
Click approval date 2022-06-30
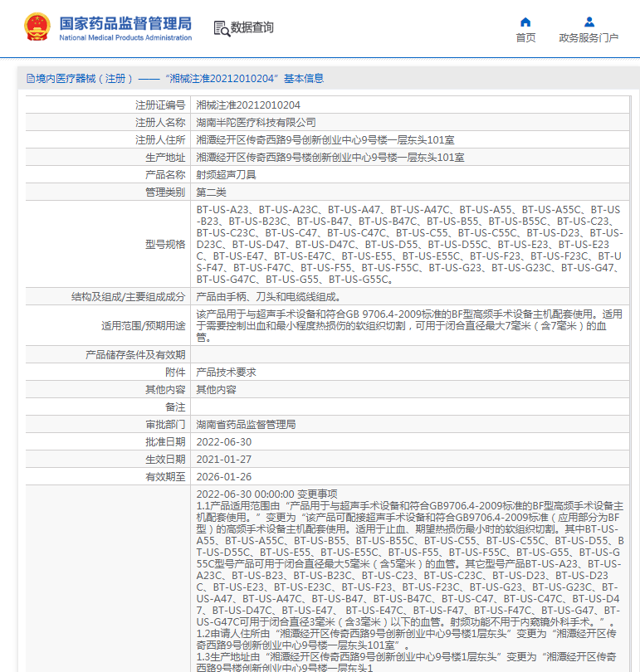coord(224,442)
